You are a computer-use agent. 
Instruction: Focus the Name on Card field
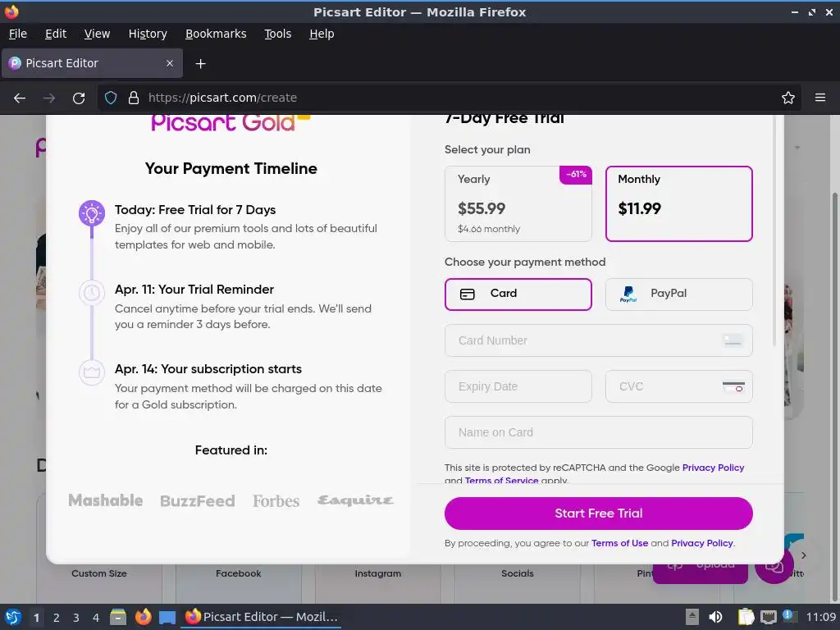click(x=598, y=432)
